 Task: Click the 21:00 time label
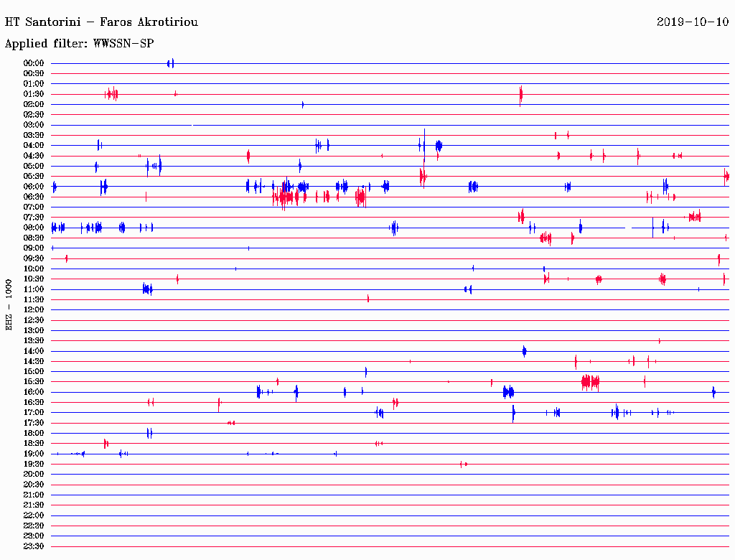[x=34, y=495]
